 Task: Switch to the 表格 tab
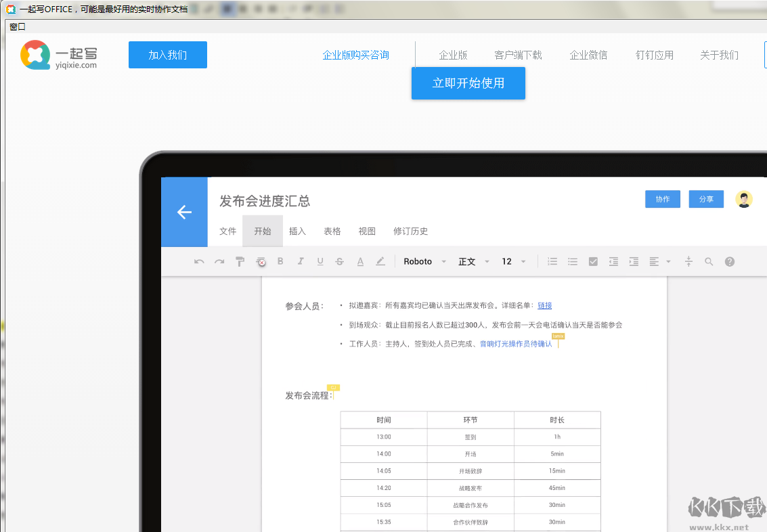pos(332,231)
